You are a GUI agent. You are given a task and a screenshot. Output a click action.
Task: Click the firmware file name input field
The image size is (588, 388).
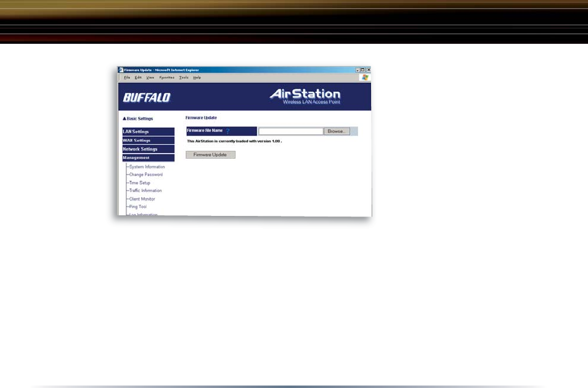[x=291, y=131]
